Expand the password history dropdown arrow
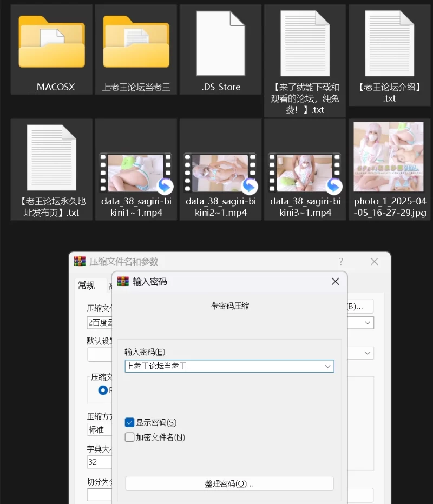Viewport: 433px width, 504px height. click(327, 366)
